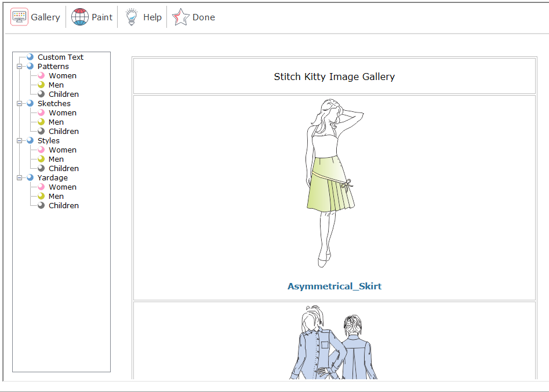This screenshot has height=392, width=549.
Task: Collapse the Yardage tree node
Action: point(20,177)
